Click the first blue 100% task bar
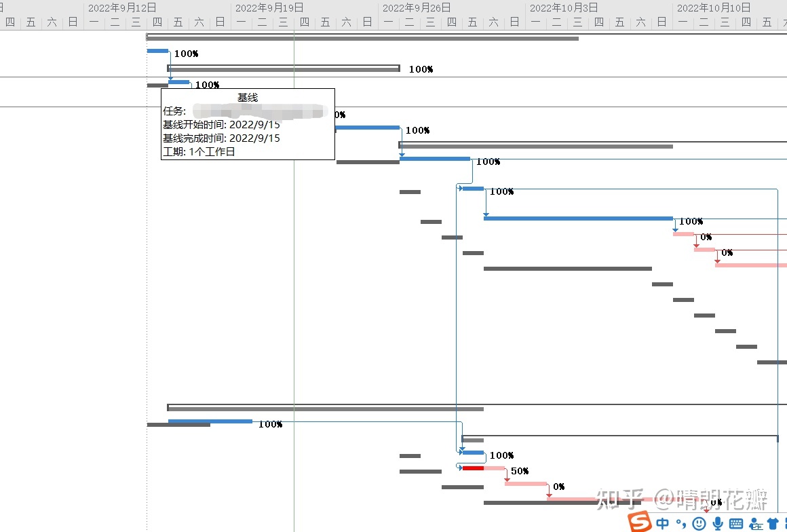The width and height of the screenshot is (787, 532). [x=157, y=51]
